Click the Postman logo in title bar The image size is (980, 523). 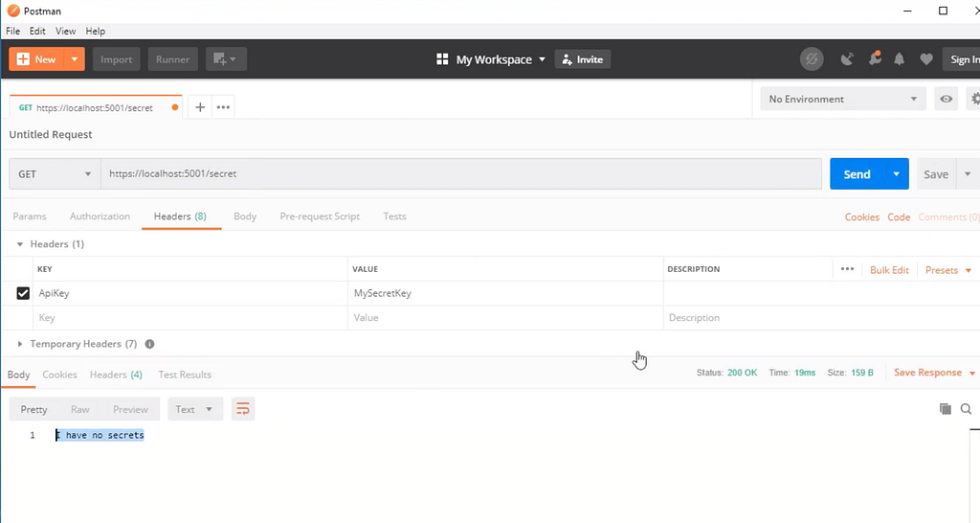(x=13, y=11)
